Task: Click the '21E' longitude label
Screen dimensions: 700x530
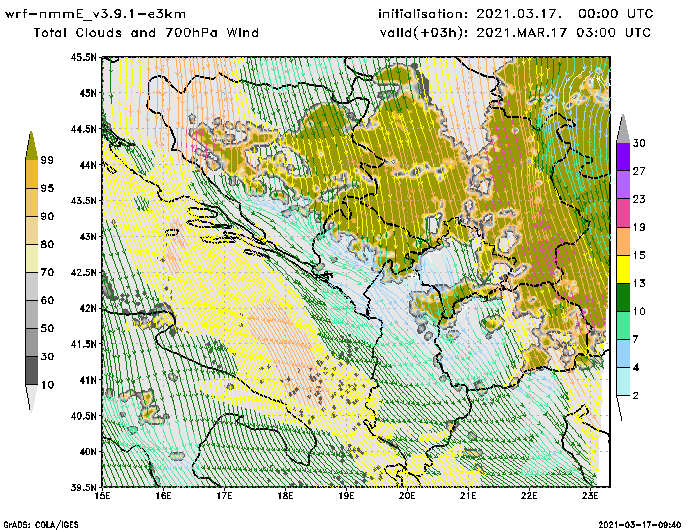Action: point(468,496)
